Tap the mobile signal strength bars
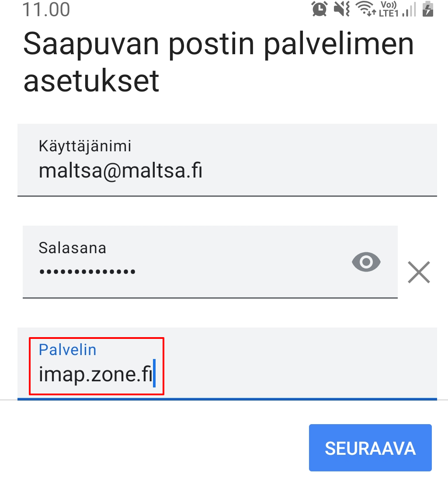 410,10
